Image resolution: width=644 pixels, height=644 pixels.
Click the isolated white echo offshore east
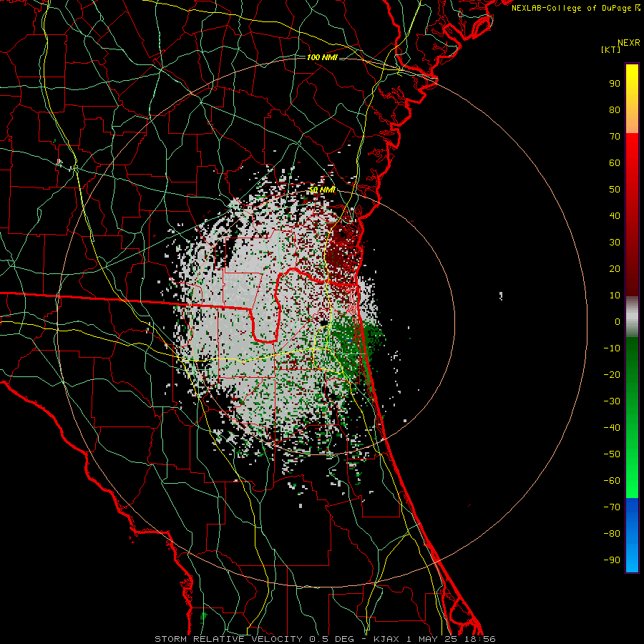(x=501, y=296)
